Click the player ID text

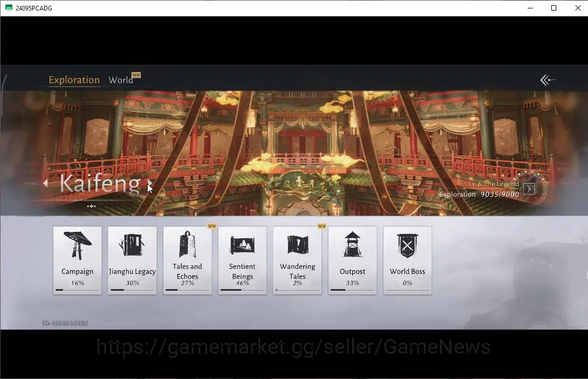pyautogui.click(x=65, y=323)
